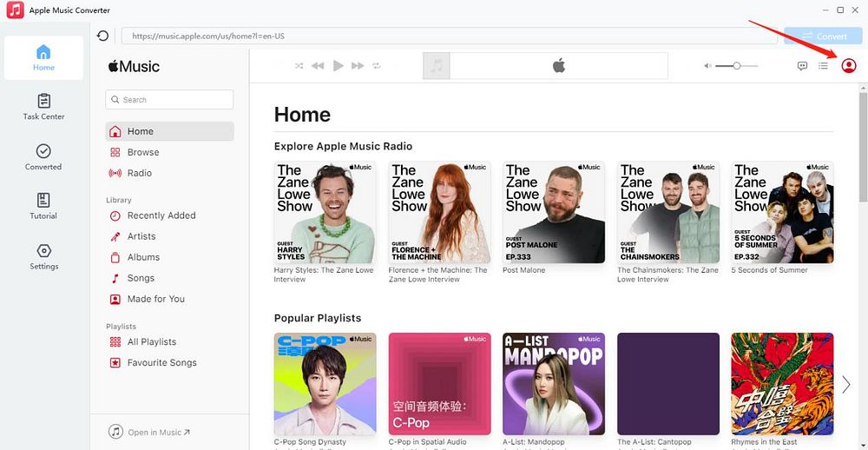Click 'Florence + the Machine' interview caption
Viewport: 868px width, 450px height.
[x=437, y=275]
